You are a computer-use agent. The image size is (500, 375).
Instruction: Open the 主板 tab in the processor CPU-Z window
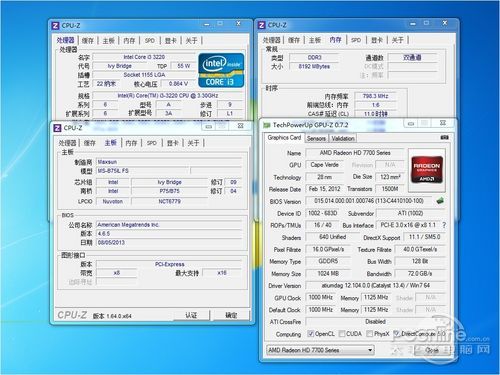coord(109,41)
